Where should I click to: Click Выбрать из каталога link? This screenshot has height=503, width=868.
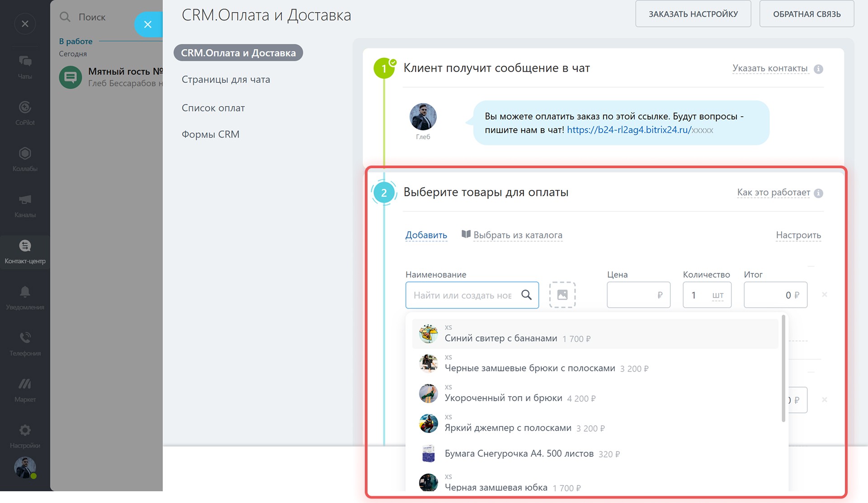click(517, 235)
